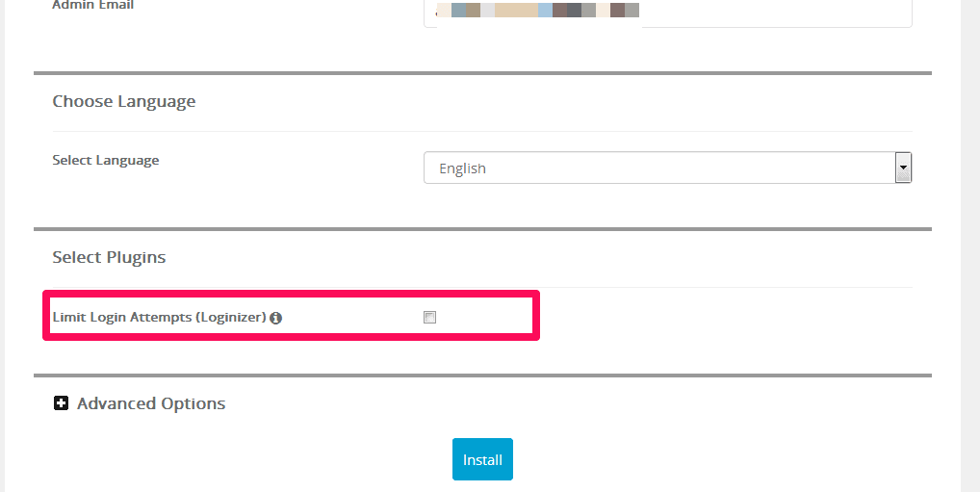Open the Select Language dropdown
The height and width of the screenshot is (492, 980).
pos(666,168)
